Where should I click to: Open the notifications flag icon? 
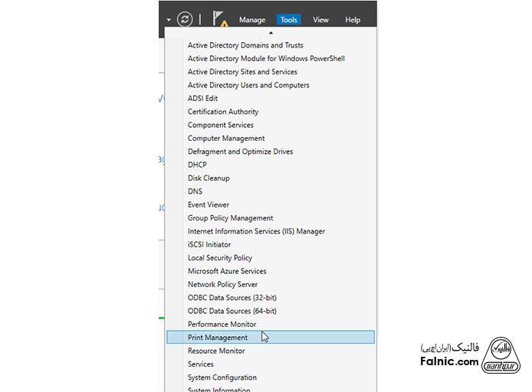[221, 19]
